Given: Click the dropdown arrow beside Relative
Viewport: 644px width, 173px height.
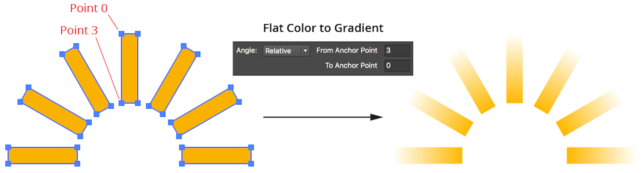Looking at the screenshot, I should 305,51.
